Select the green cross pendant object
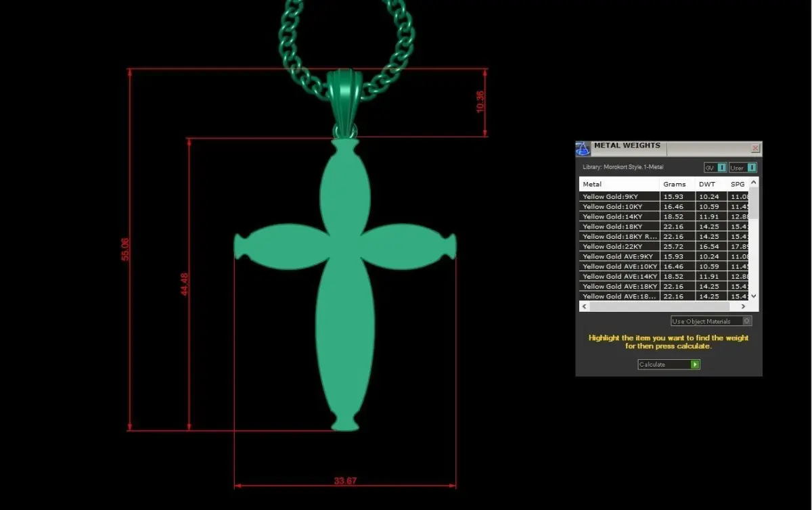 [x=344, y=284]
